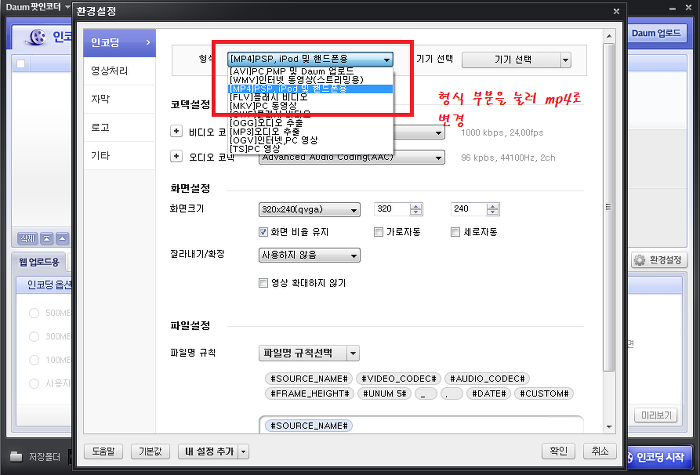Click 내 설정 추가 button
The image size is (700, 475).
208,452
